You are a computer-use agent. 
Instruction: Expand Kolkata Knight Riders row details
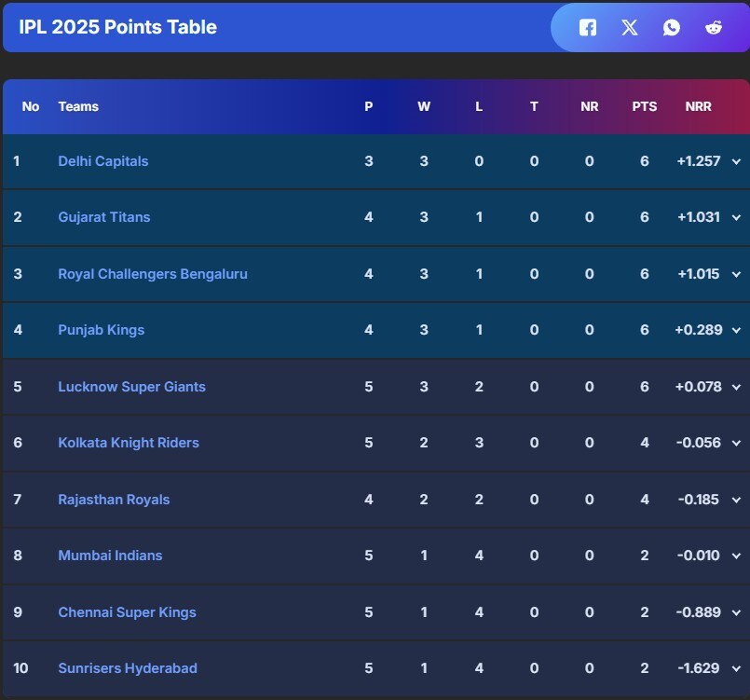click(736, 443)
